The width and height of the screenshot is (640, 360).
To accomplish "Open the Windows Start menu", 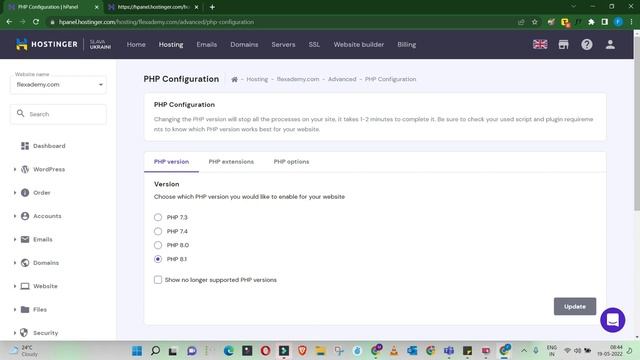I will (137, 351).
